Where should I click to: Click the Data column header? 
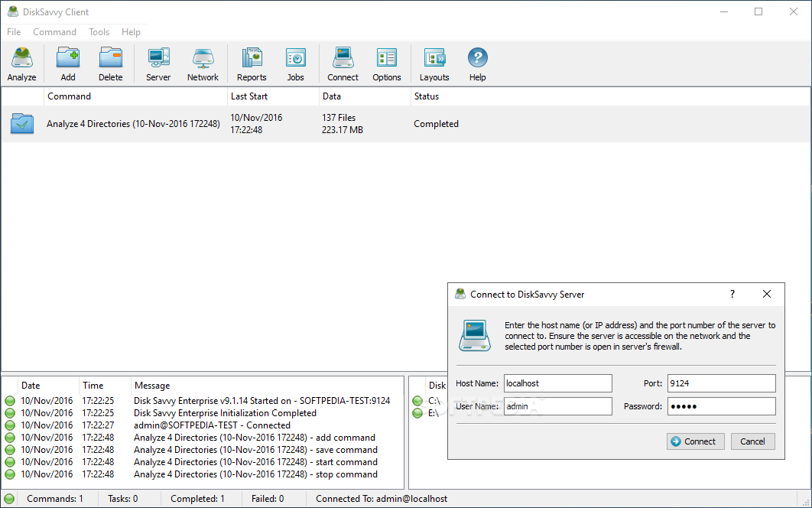tap(365, 96)
